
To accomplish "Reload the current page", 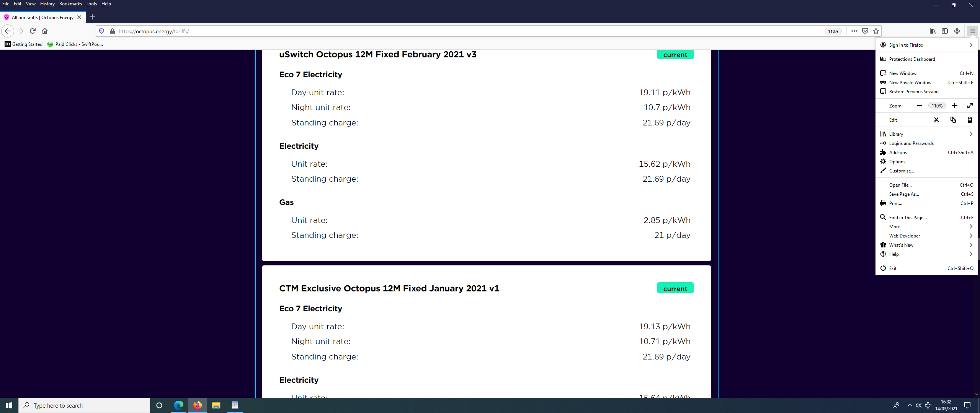I will click(x=33, y=31).
